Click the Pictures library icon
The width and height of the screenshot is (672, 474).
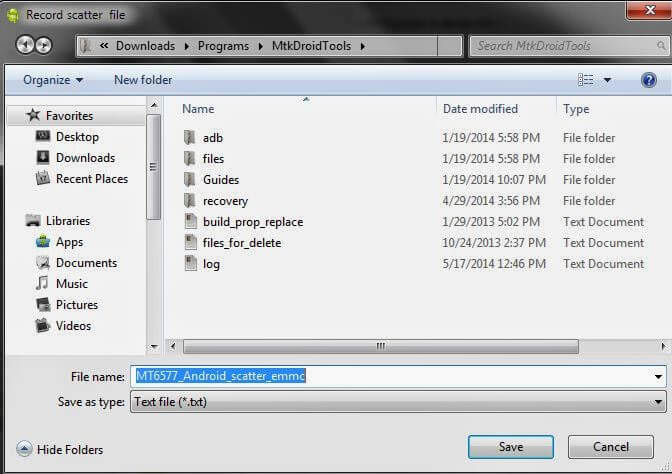pos(43,304)
